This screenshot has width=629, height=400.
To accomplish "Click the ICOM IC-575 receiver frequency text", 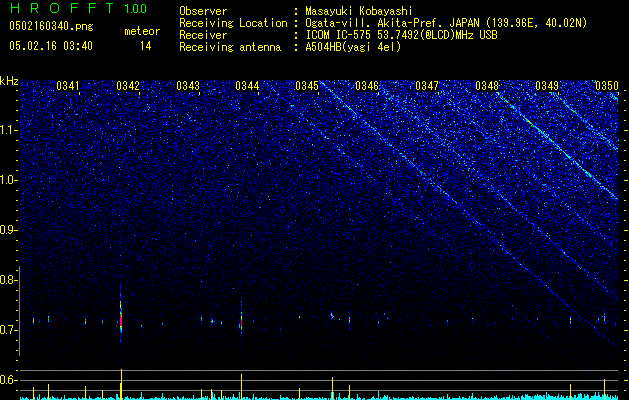I will pos(401,35).
